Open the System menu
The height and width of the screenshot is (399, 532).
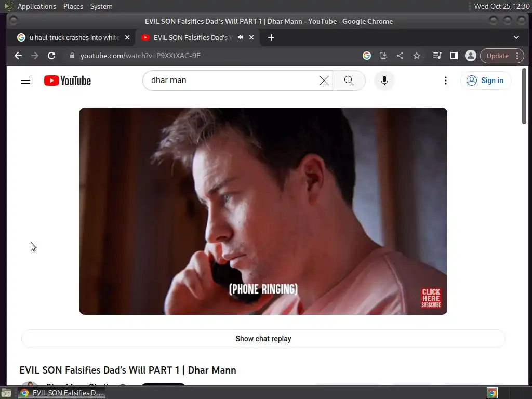click(101, 6)
